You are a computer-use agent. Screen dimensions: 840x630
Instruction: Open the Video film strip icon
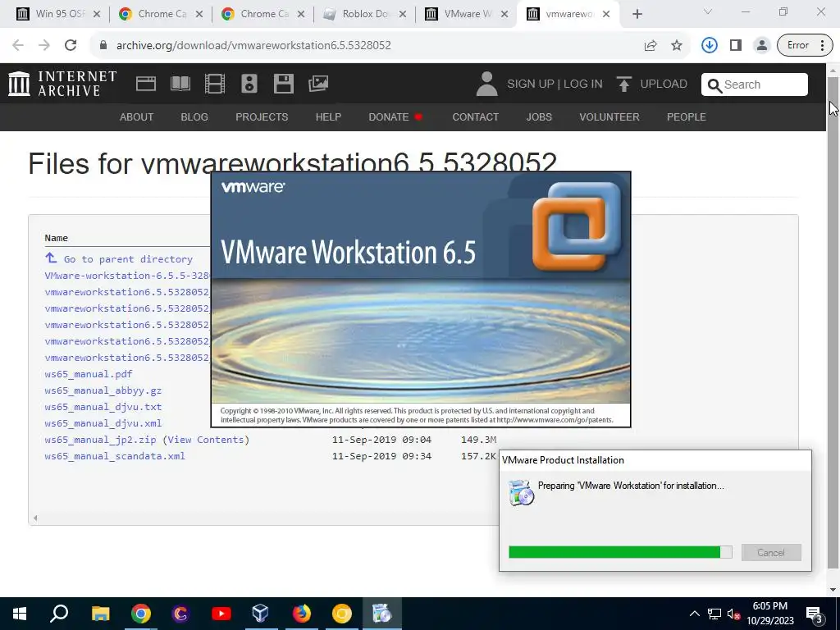214,84
